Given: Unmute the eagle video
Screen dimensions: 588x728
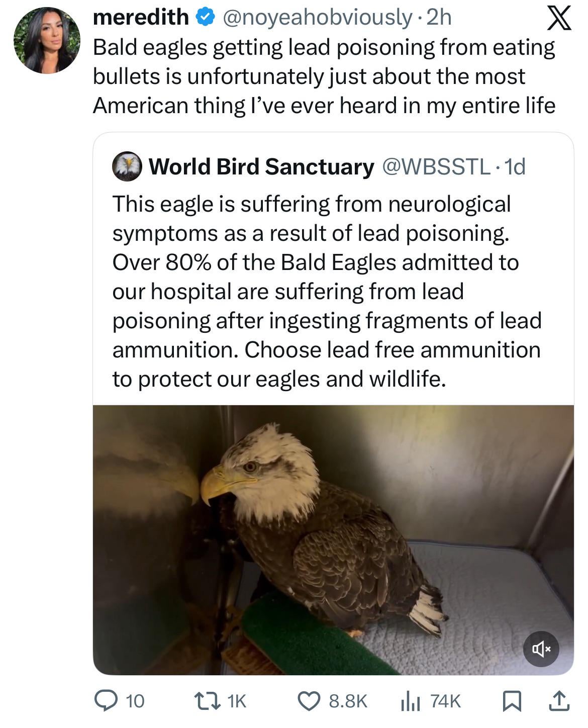Looking at the screenshot, I should click(541, 650).
